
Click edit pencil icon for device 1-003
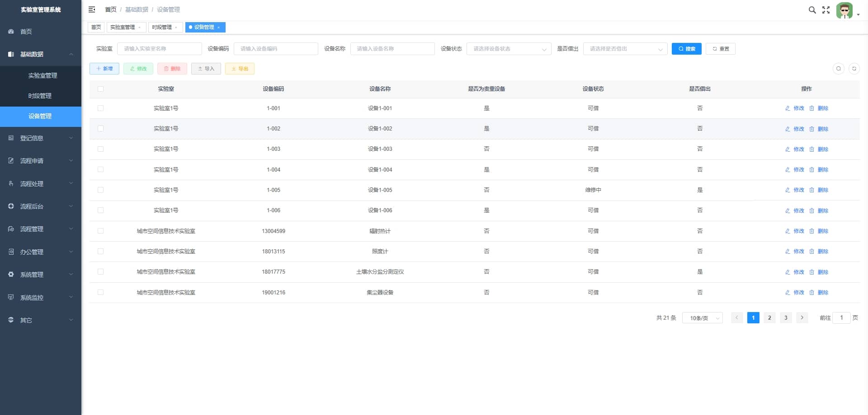(x=788, y=149)
